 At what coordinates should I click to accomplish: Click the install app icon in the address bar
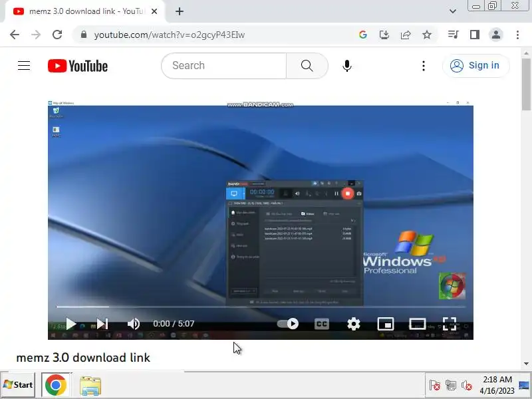pos(384,35)
